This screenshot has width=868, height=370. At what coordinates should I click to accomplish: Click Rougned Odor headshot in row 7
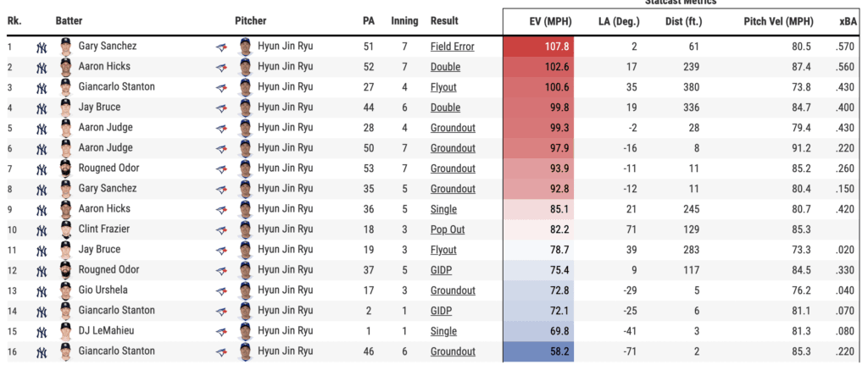[66, 168]
